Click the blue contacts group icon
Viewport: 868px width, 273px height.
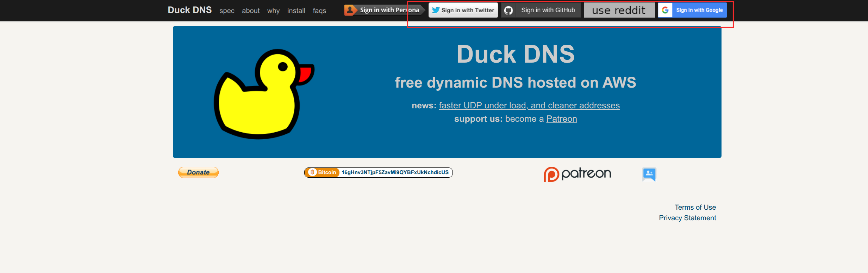[x=649, y=174]
